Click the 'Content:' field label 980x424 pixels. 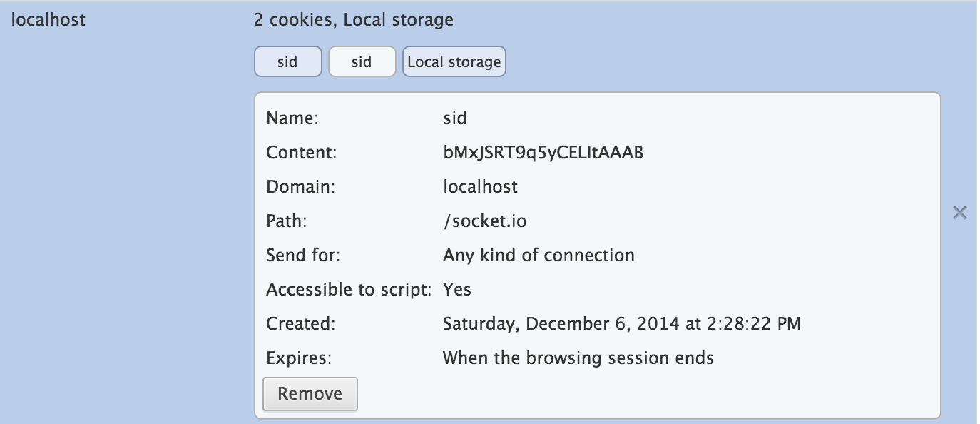(x=300, y=153)
